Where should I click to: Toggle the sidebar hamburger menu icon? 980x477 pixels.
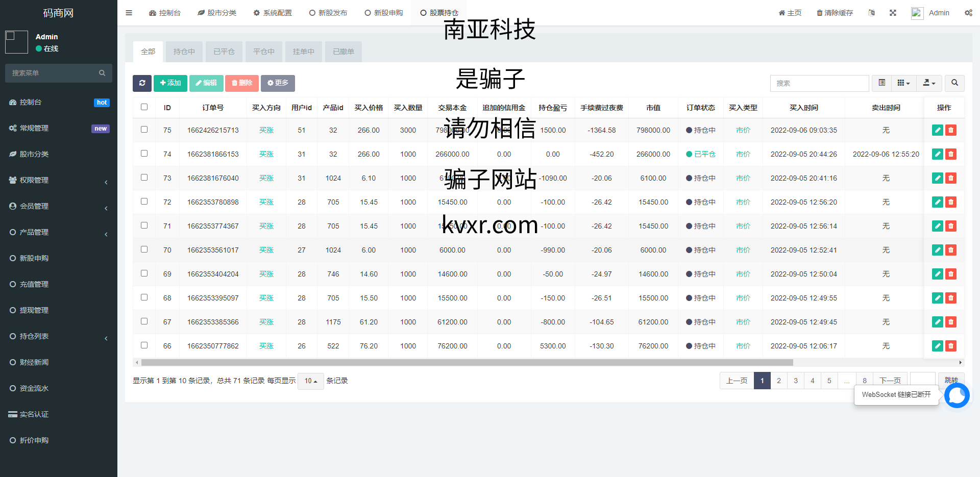pos(129,13)
